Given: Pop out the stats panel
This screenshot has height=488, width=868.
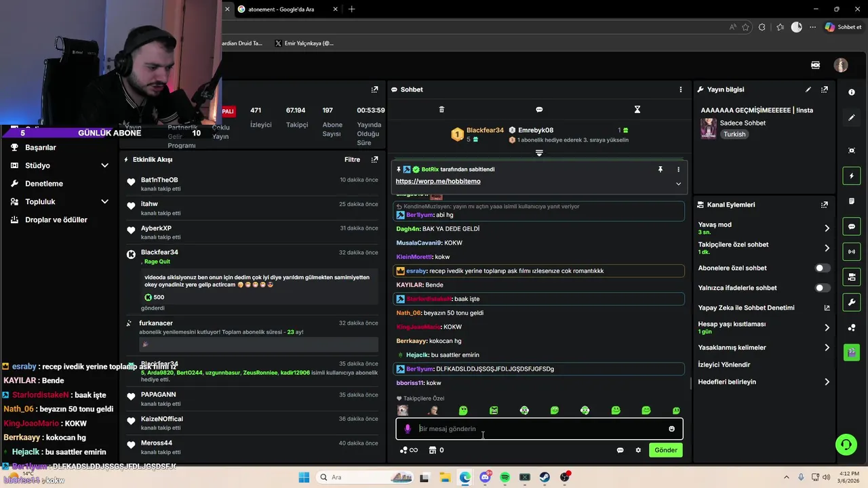Looking at the screenshot, I should (374, 89).
